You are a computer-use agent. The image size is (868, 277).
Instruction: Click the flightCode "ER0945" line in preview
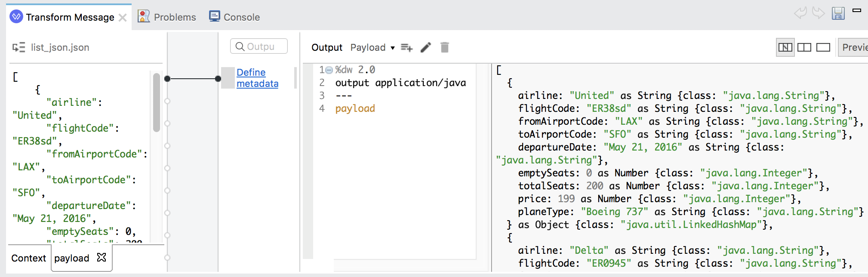[x=685, y=263]
